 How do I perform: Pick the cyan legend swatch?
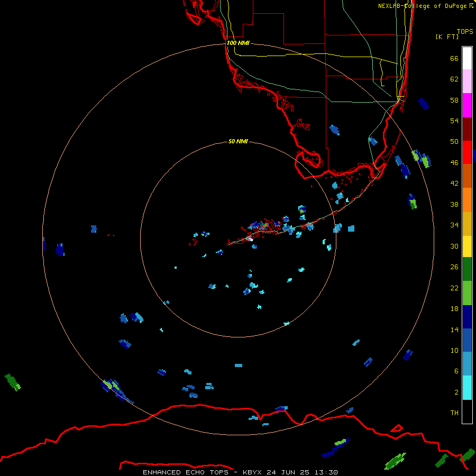click(x=467, y=388)
